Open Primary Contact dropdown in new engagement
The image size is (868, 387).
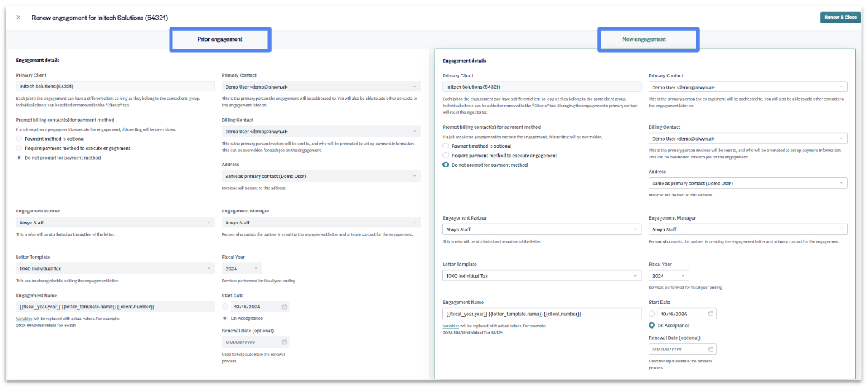click(x=748, y=87)
